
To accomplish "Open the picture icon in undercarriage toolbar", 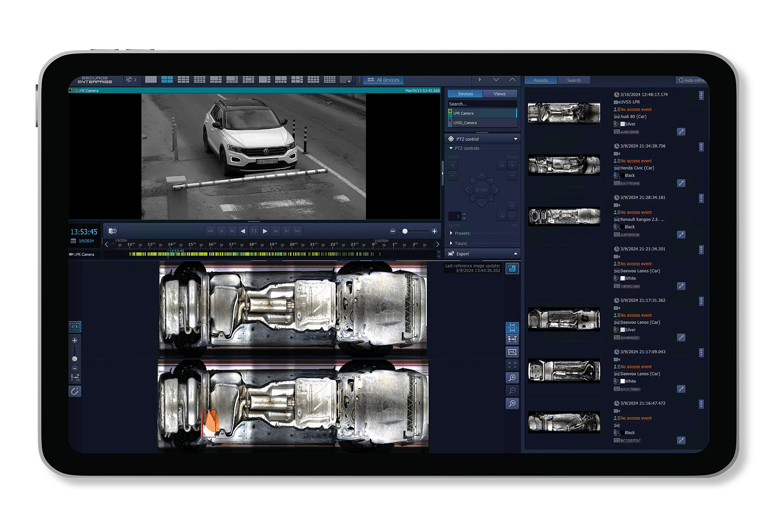I will (x=512, y=352).
